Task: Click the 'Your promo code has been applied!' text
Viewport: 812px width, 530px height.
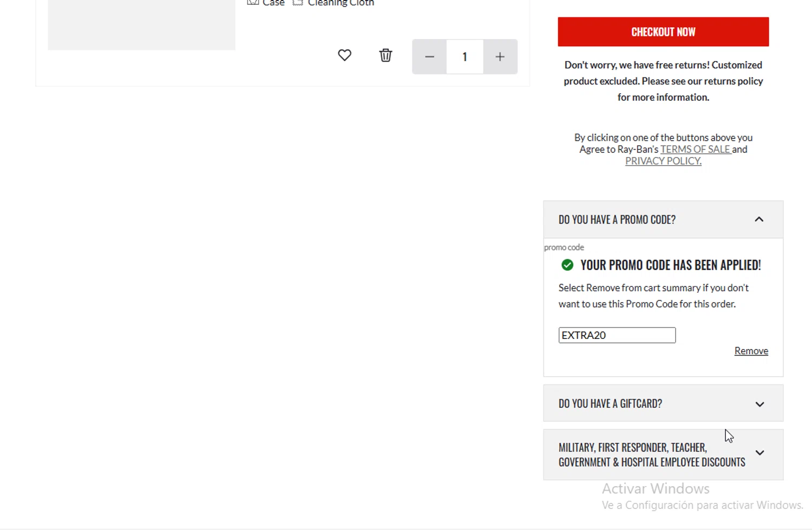Action: tap(671, 265)
